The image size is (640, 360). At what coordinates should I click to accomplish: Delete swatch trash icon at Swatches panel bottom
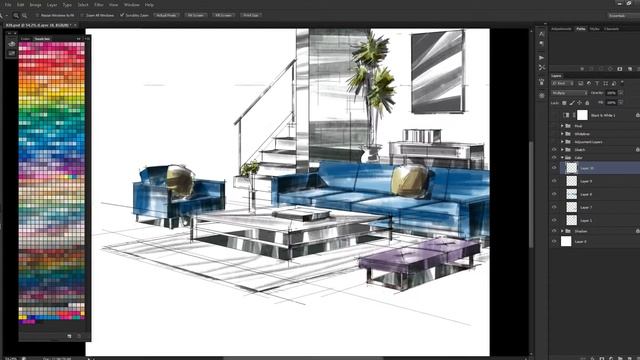[x=79, y=336]
